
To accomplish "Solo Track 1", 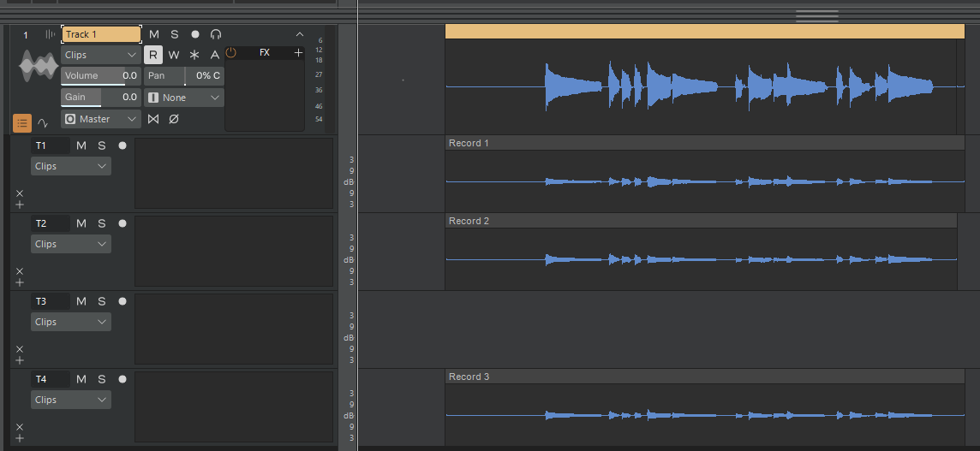I will point(175,34).
